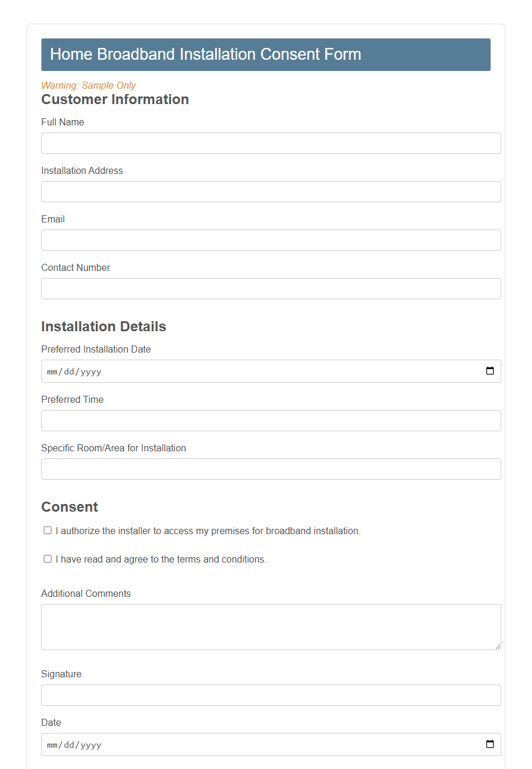
Task: Click the Customer Information section heading
Action: [115, 99]
